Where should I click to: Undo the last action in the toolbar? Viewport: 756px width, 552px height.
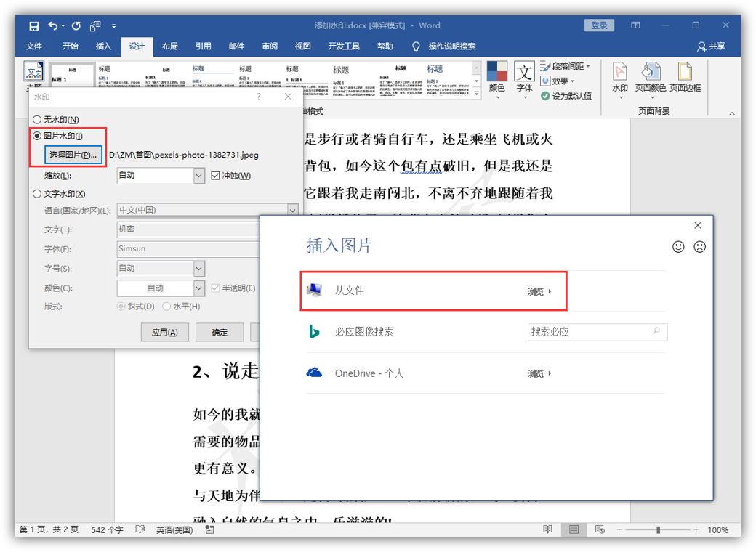[x=52, y=25]
